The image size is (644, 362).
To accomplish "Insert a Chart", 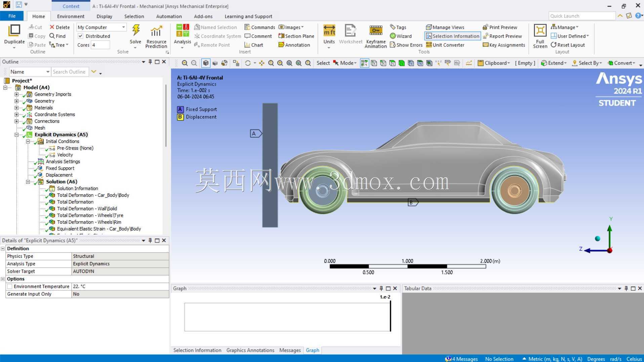I will coord(254,45).
